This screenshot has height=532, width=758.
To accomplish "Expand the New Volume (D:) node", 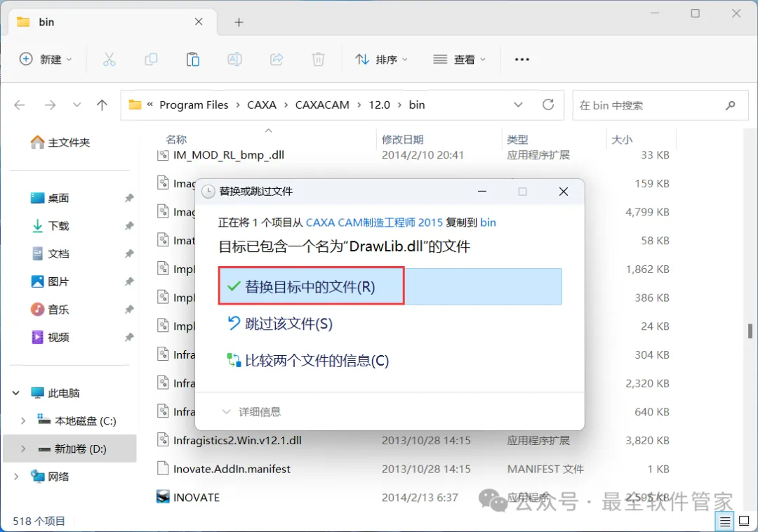I will tap(22, 449).
